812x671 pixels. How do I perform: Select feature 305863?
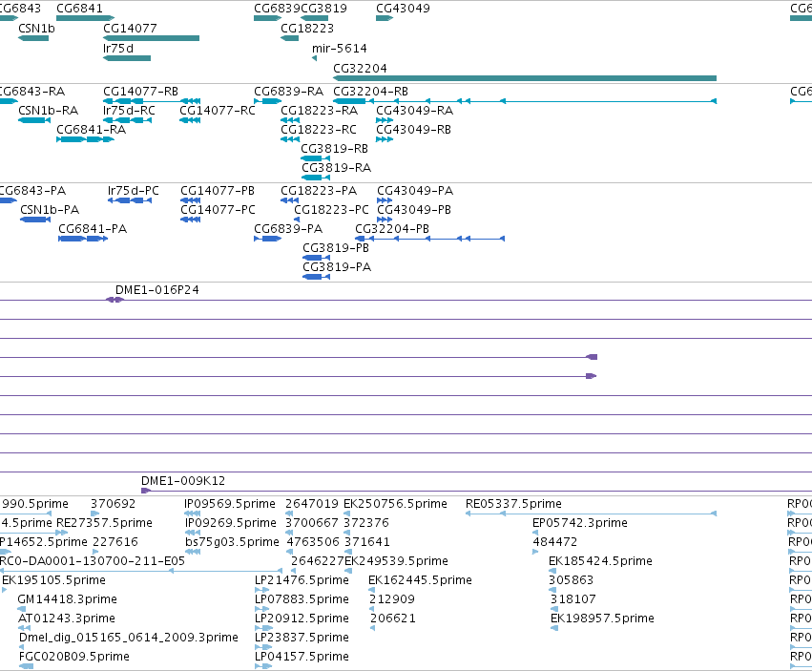coord(552,590)
